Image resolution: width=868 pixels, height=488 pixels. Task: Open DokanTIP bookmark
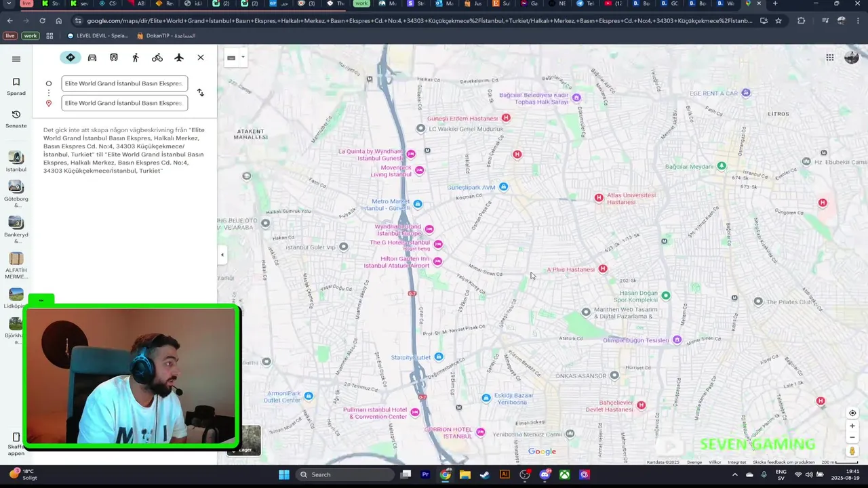(166, 35)
